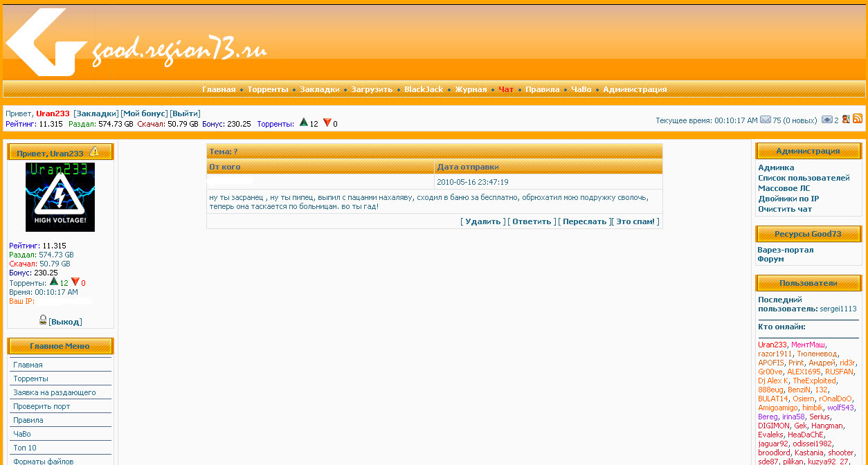Screen dimensions: 868x465
Task: Click the friends list icon
Action: (x=846, y=120)
